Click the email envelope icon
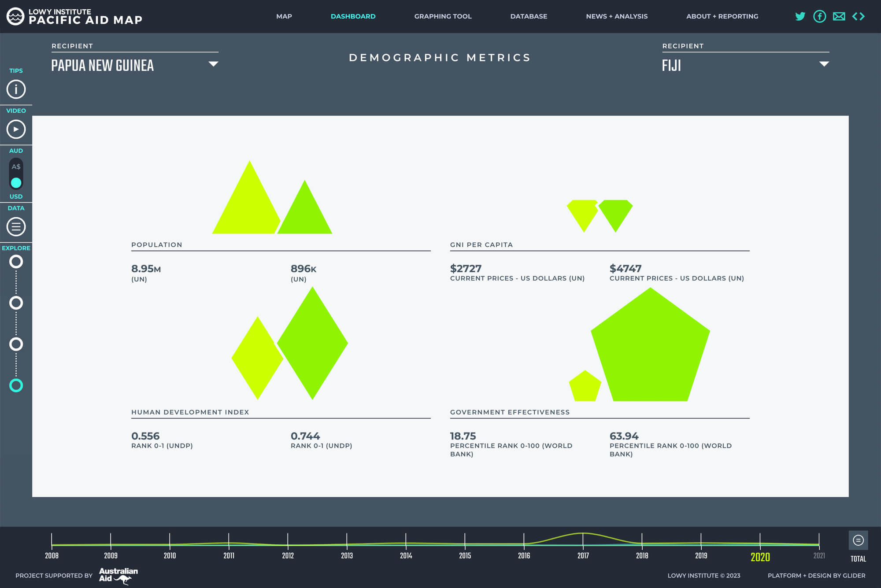 [839, 16]
